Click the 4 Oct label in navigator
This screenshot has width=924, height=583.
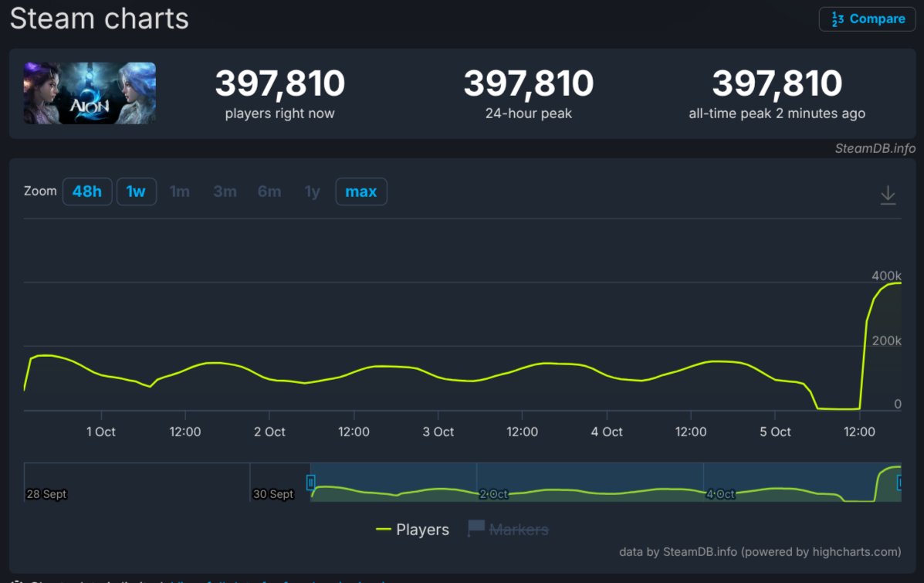pyautogui.click(x=720, y=494)
